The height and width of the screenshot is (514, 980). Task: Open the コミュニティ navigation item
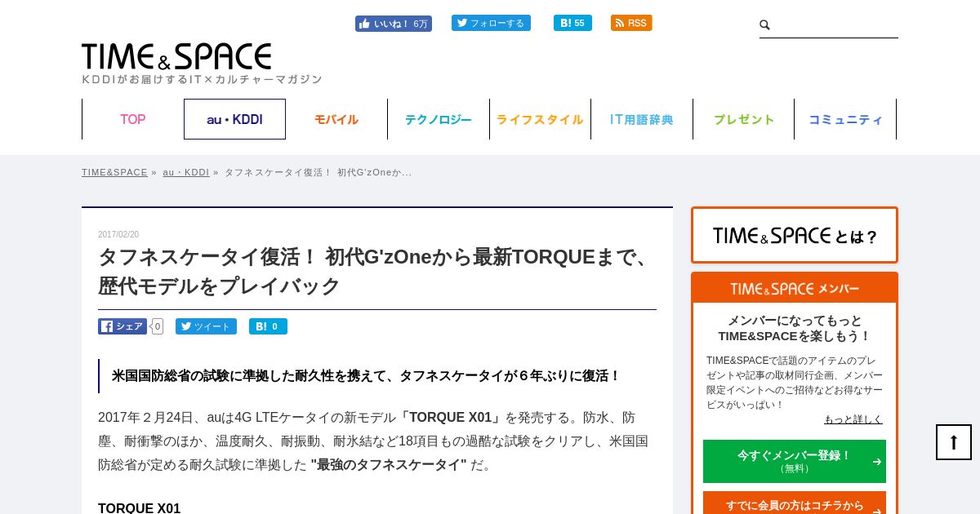pos(845,119)
